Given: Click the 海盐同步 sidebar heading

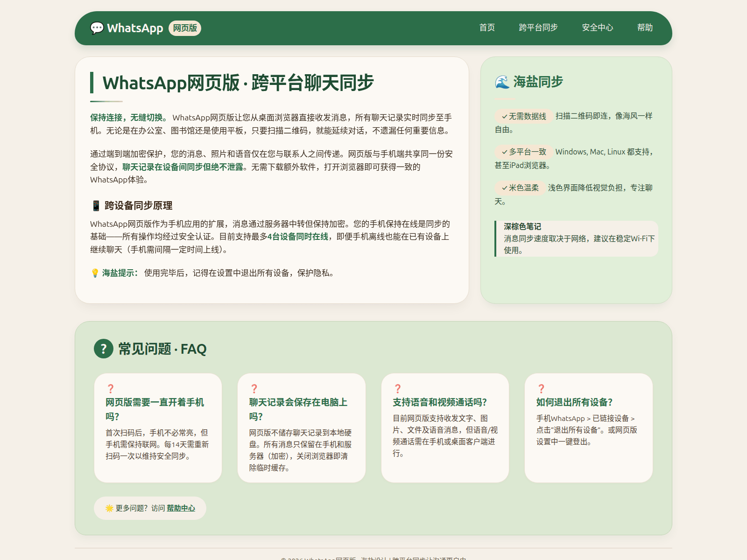Looking at the screenshot, I should (x=538, y=82).
